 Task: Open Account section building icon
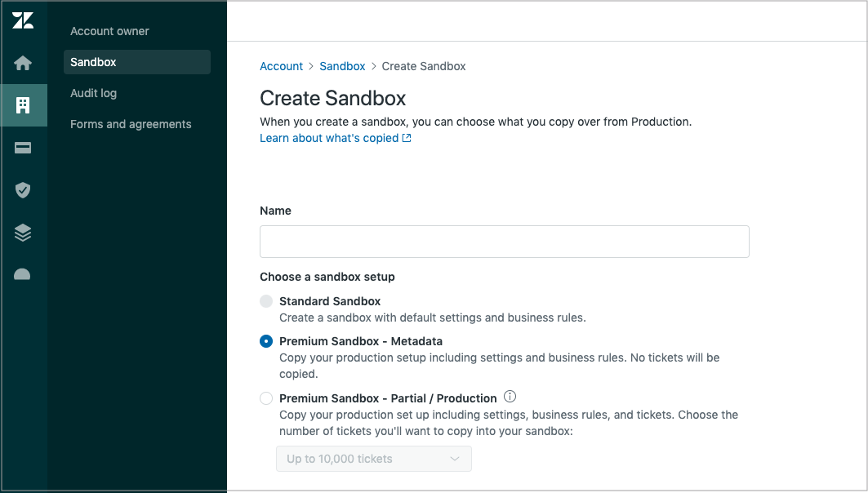click(x=23, y=105)
